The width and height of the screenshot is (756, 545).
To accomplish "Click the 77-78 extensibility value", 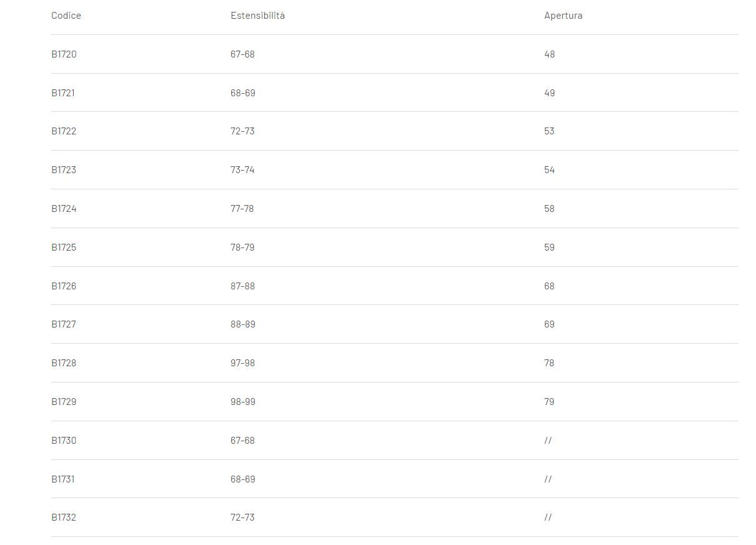I will [x=242, y=209].
